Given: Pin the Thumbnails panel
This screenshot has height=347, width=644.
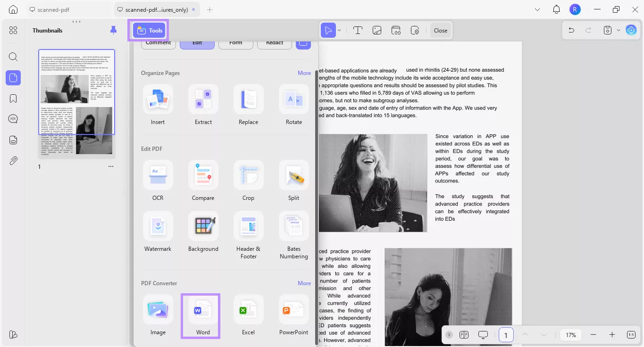Looking at the screenshot, I should (113, 31).
